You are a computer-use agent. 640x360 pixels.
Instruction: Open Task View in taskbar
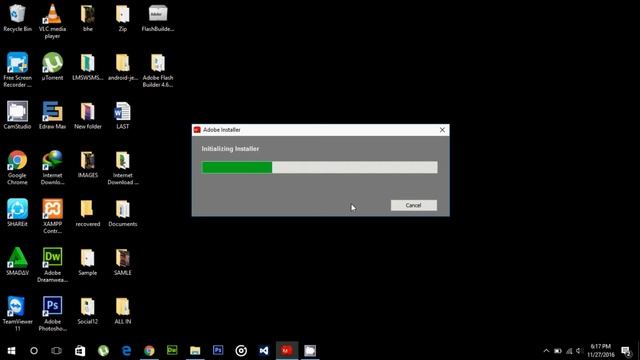[x=56, y=351]
